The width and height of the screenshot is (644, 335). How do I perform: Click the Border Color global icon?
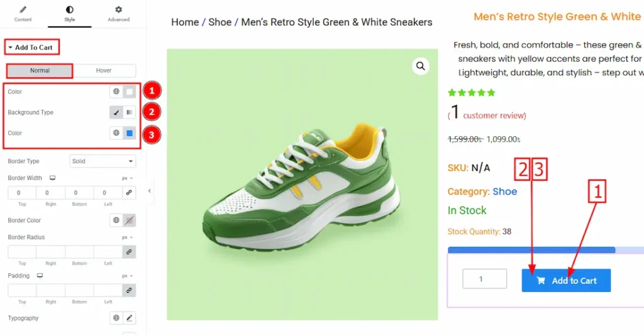click(x=116, y=220)
